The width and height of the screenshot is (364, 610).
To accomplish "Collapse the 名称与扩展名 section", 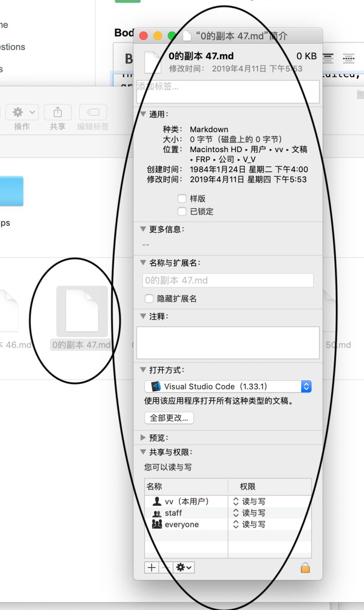I will pos(143,263).
